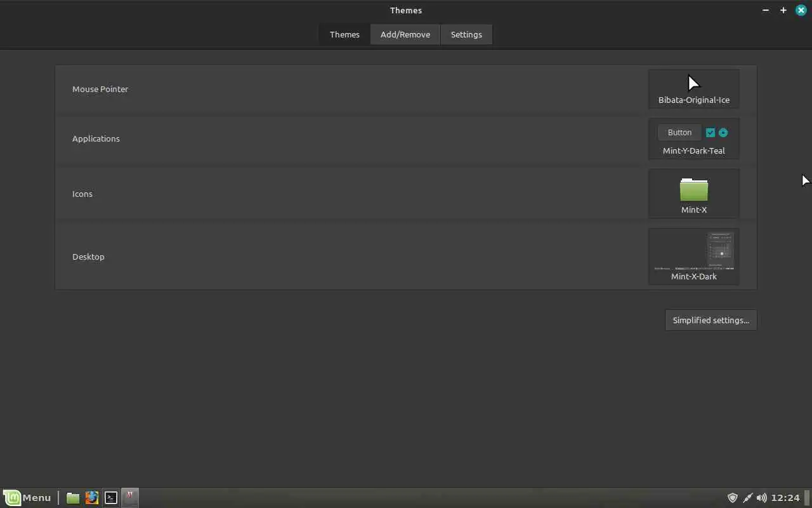Open the Files manager from the taskbar
Viewport: 812px width, 508px height.
point(73,498)
